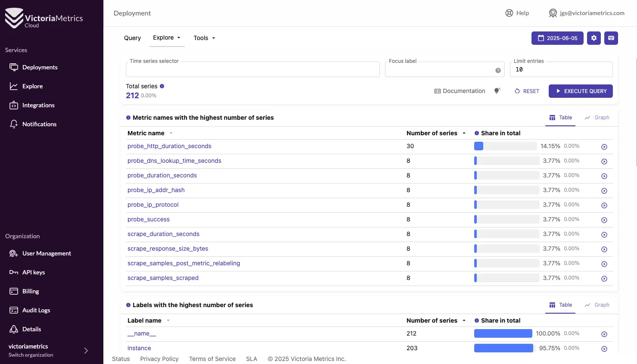Screen dimensions: 637x364
Task: Switch to the Query tab
Action: pyautogui.click(x=132, y=38)
